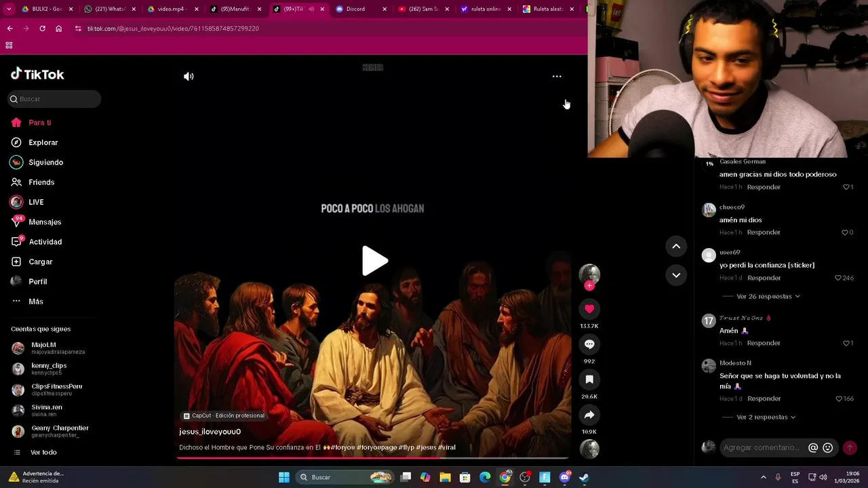Seek on the video progress bar
The width and height of the screenshot is (868, 488).
click(372, 458)
